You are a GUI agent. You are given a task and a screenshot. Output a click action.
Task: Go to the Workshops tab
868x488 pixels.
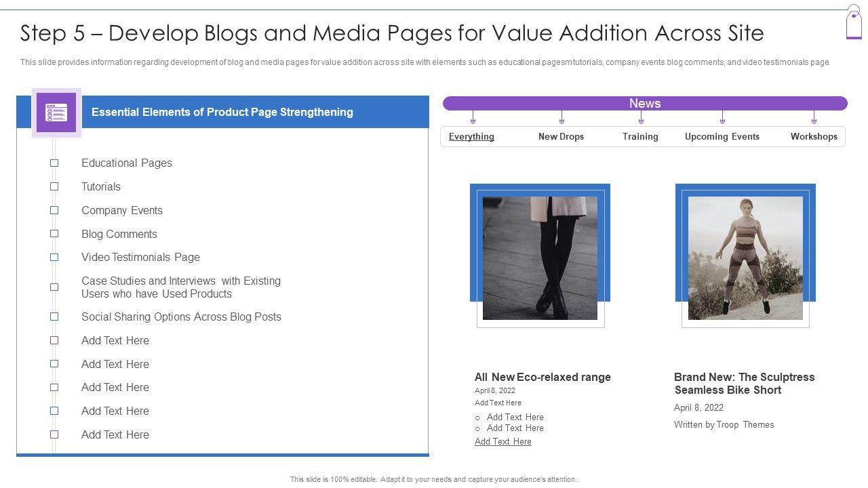tap(814, 136)
